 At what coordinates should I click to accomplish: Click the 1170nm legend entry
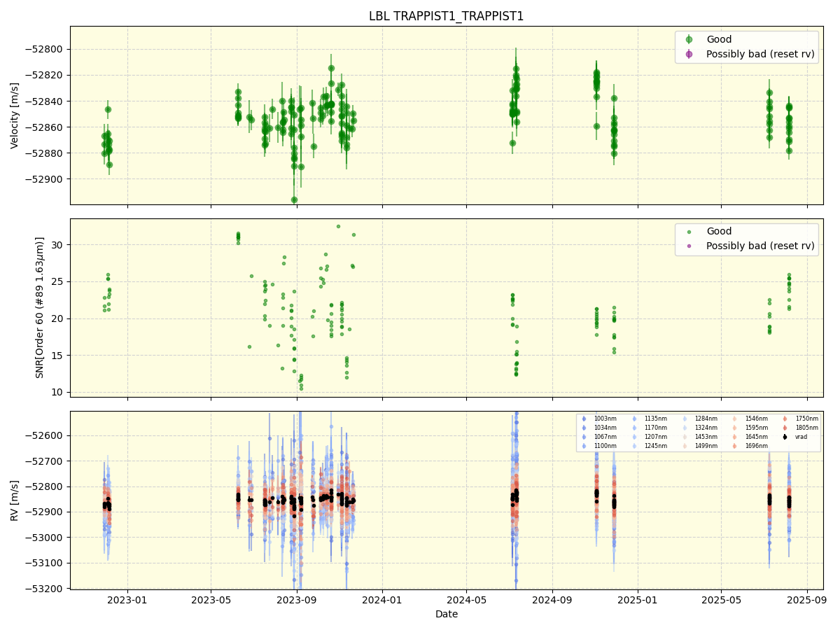coord(650,428)
